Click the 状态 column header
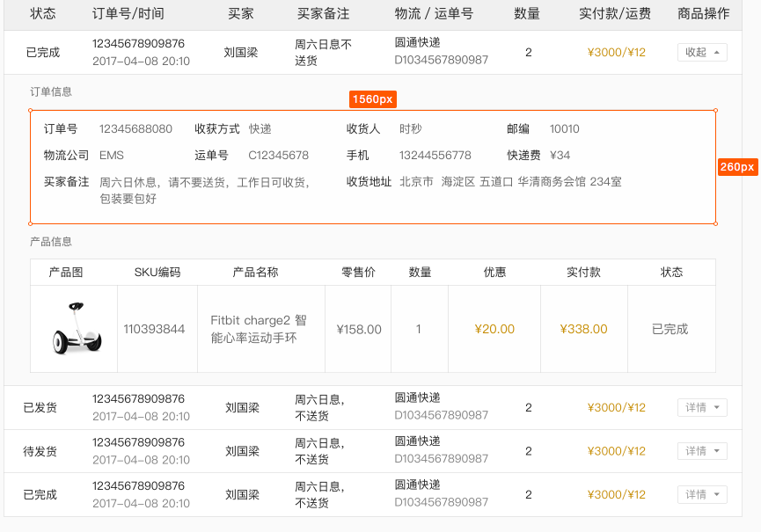 [x=43, y=14]
